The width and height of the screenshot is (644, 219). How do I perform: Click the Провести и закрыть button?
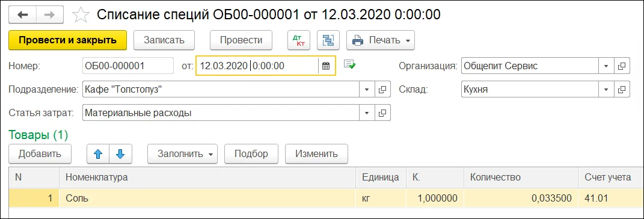click(x=68, y=40)
